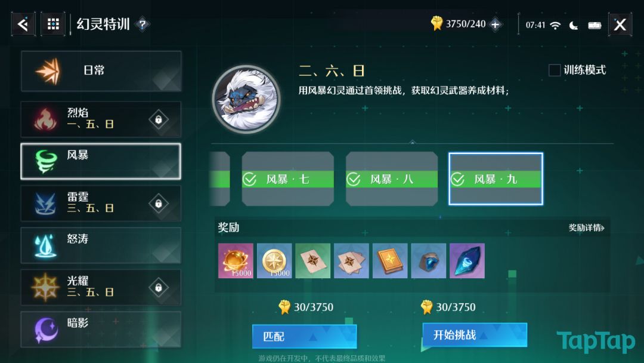Open the grid menu icon
This screenshot has width=644, height=363.
pos(53,24)
